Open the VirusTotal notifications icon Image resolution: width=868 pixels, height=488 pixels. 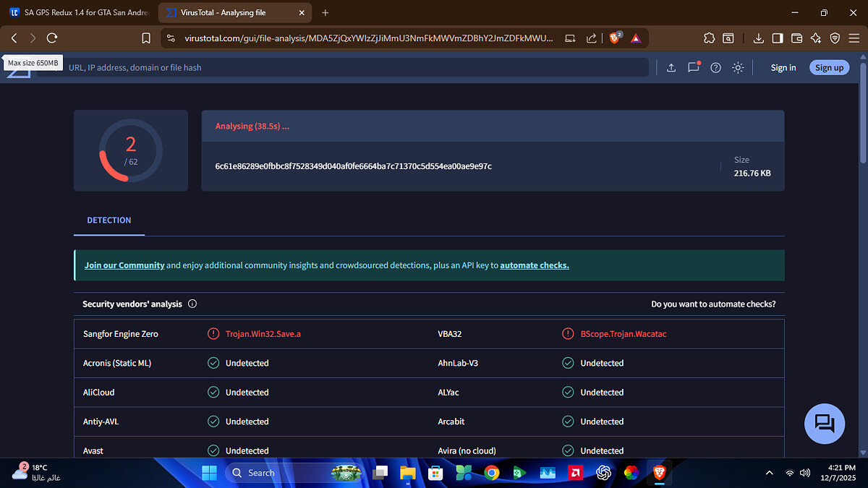pyautogui.click(x=693, y=67)
